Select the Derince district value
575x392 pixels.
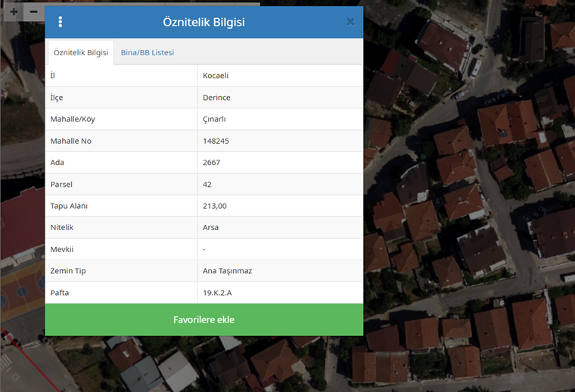click(x=216, y=98)
